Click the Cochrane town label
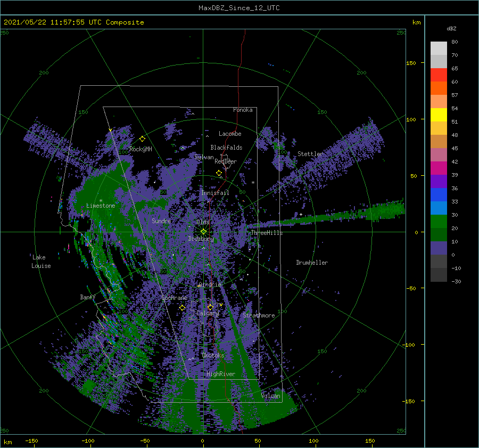 point(174,298)
